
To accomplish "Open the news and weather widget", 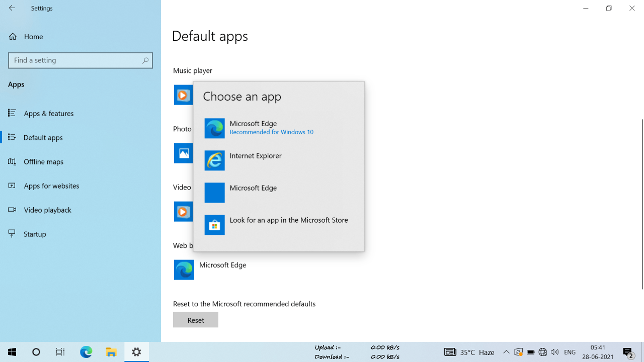I will (x=469, y=352).
